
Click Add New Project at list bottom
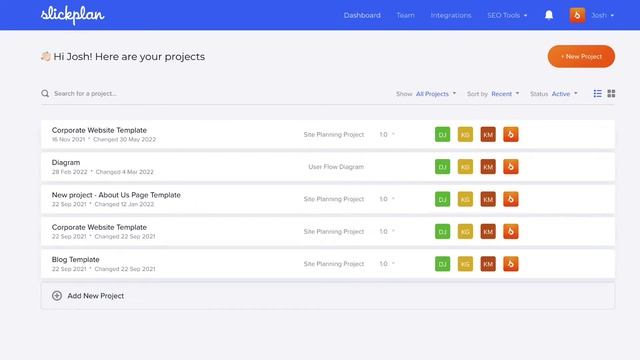click(328, 296)
